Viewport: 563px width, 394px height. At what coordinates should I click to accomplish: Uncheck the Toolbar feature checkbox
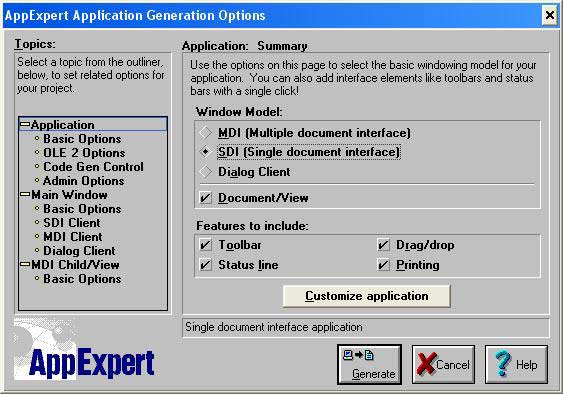pyautogui.click(x=205, y=245)
